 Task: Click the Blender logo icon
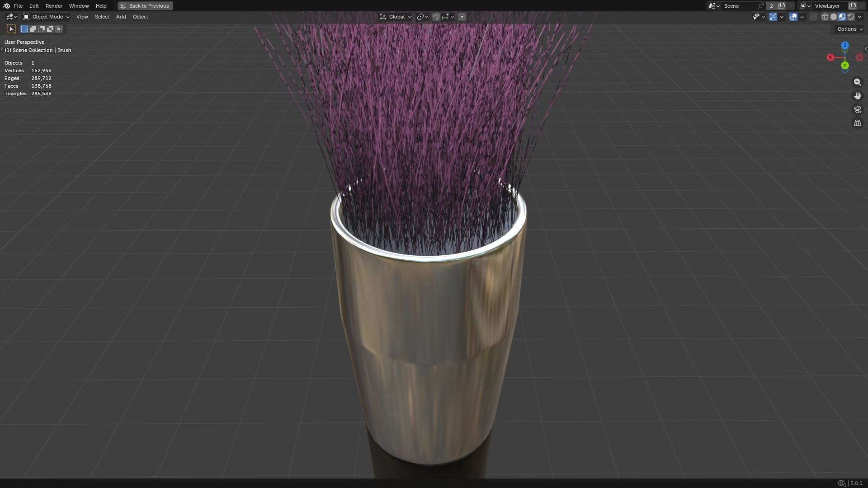[6, 6]
